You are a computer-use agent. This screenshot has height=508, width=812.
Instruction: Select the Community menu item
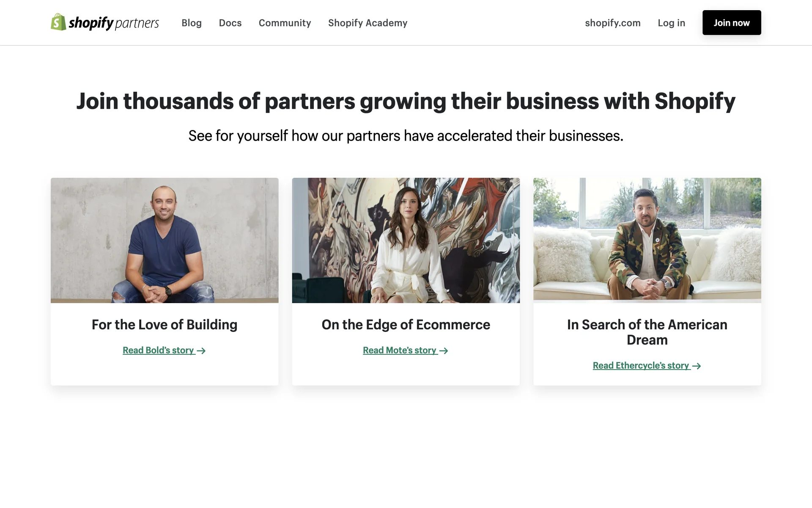285,23
